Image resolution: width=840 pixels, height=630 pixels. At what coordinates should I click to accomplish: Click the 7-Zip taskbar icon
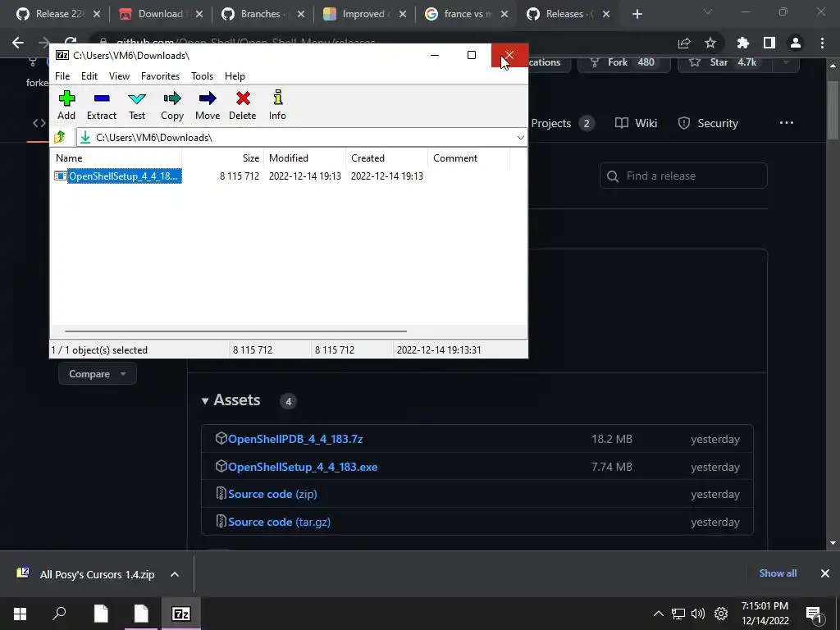coord(181,614)
